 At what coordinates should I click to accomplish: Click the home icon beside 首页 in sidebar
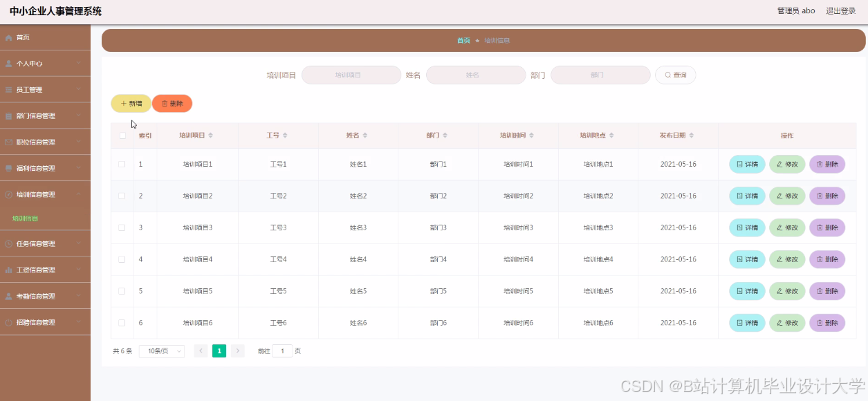pos(9,37)
